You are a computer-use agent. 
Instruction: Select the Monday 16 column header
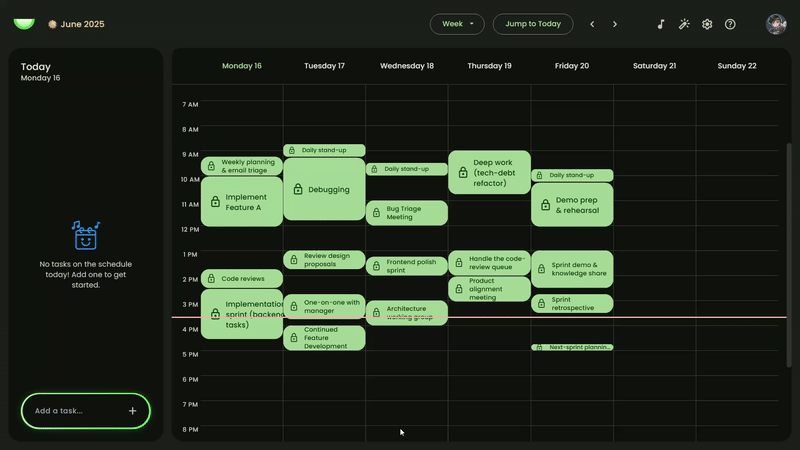click(x=241, y=66)
